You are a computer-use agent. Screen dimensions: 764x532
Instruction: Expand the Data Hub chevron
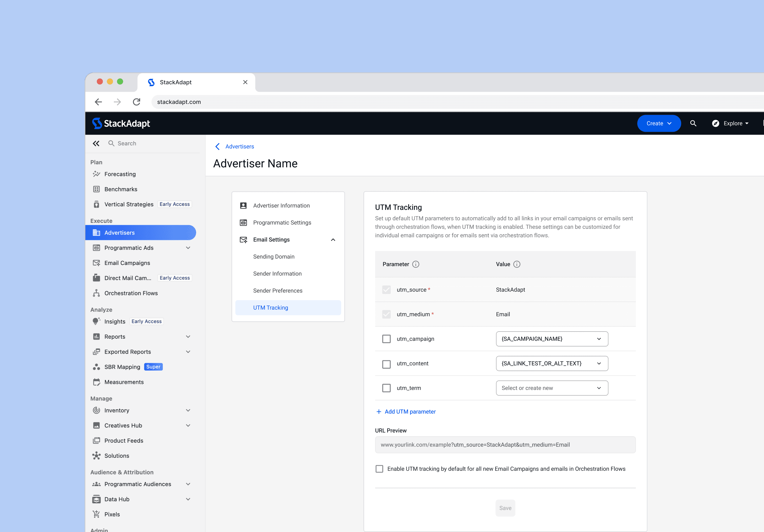188,499
